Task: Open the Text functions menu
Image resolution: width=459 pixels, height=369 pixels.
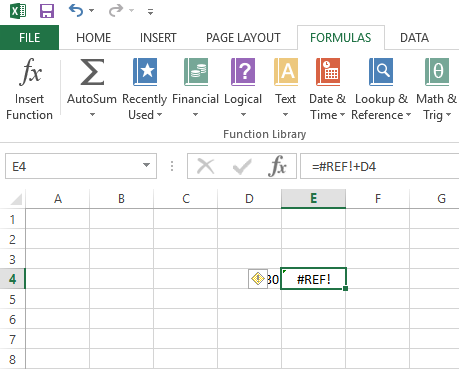Action: click(x=285, y=88)
